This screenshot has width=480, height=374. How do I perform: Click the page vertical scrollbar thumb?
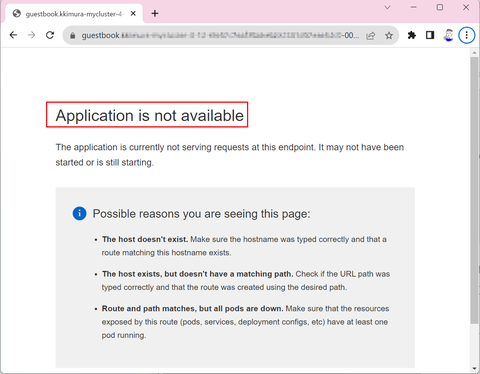[474, 190]
